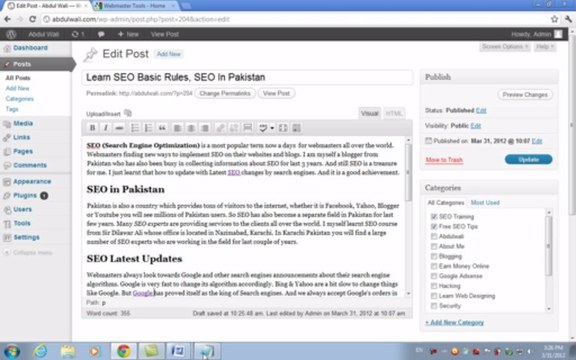
Task: Open the New content menu
Action: 128,34
